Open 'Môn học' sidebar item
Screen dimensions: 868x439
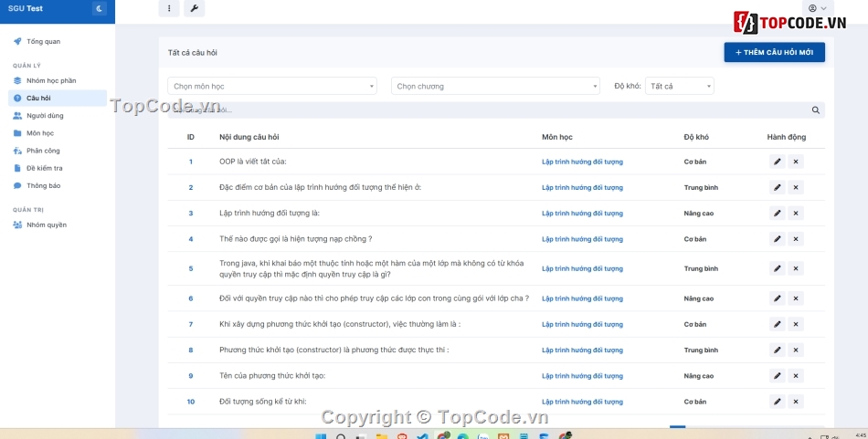[x=58, y=133]
